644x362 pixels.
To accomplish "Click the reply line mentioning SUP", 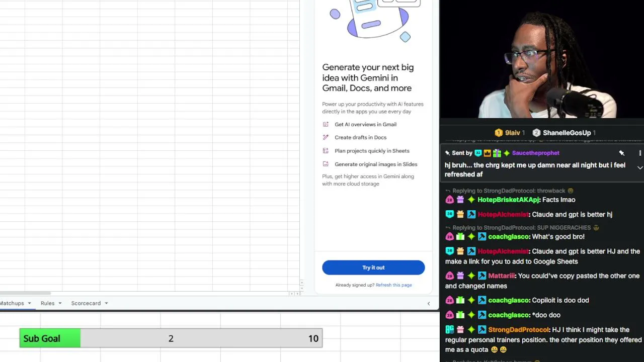I will pyautogui.click(x=522, y=228).
